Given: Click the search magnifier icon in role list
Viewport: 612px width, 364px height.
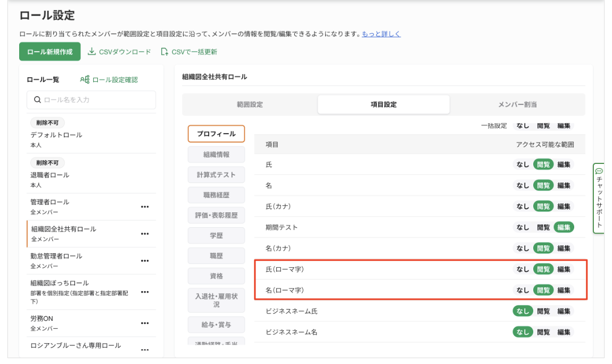Looking at the screenshot, I should click(37, 100).
